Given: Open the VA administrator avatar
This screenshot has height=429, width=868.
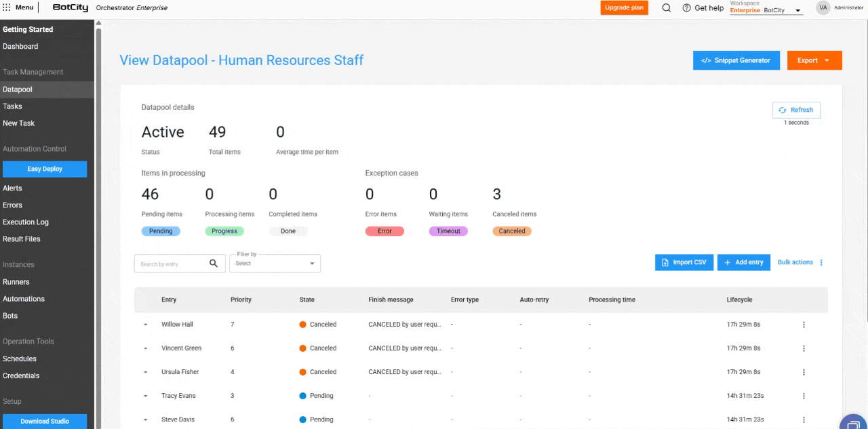Looking at the screenshot, I should coord(823,7).
